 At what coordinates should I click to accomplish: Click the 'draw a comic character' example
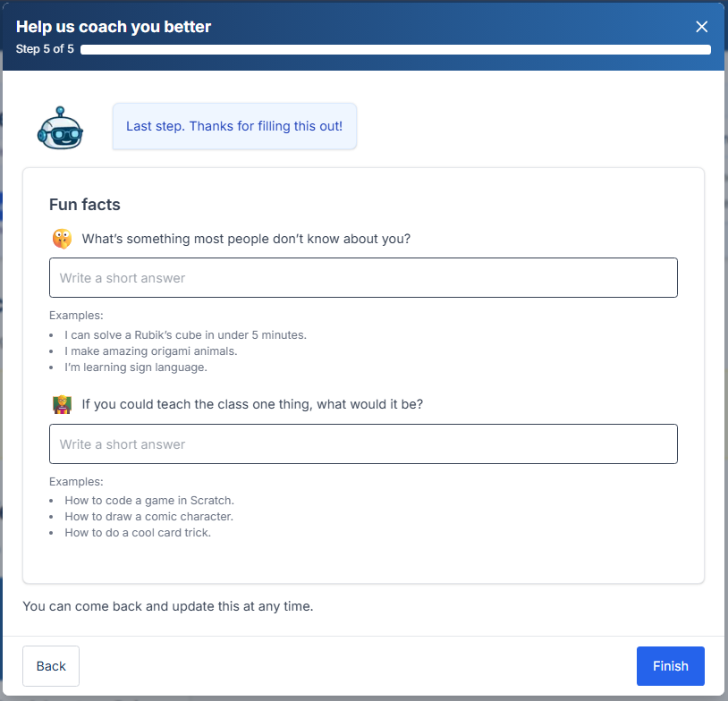tap(148, 517)
